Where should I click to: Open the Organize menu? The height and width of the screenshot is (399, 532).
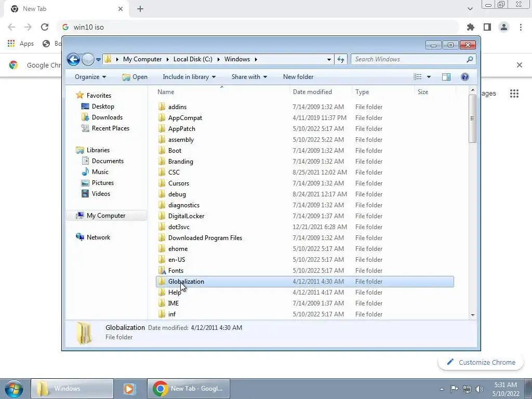click(90, 77)
